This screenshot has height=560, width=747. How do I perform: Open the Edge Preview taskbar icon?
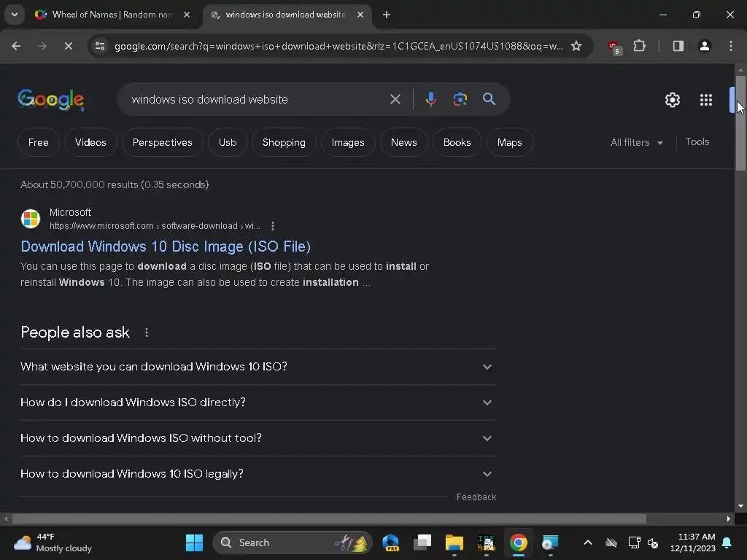[x=391, y=542]
